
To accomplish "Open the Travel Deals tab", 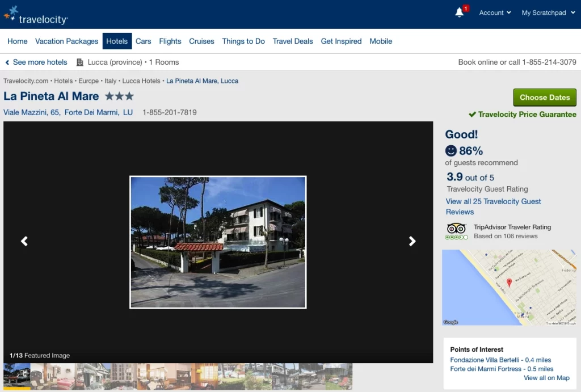I will (x=293, y=41).
